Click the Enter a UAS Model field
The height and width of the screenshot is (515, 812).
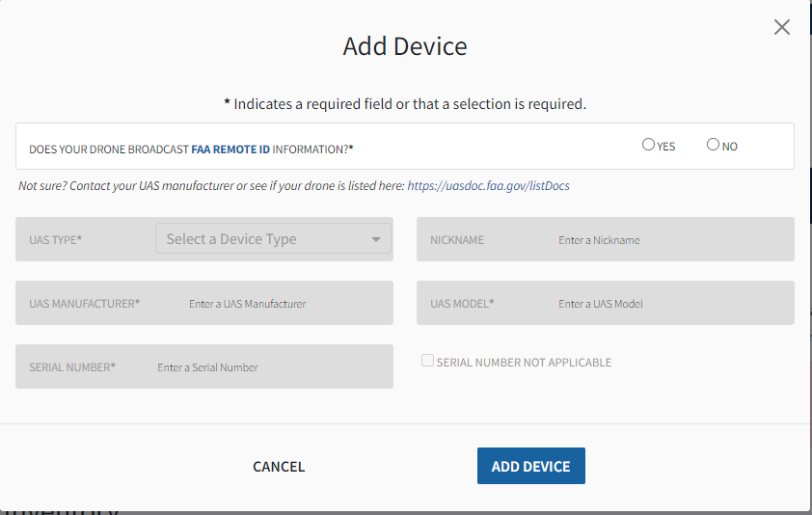(x=670, y=304)
